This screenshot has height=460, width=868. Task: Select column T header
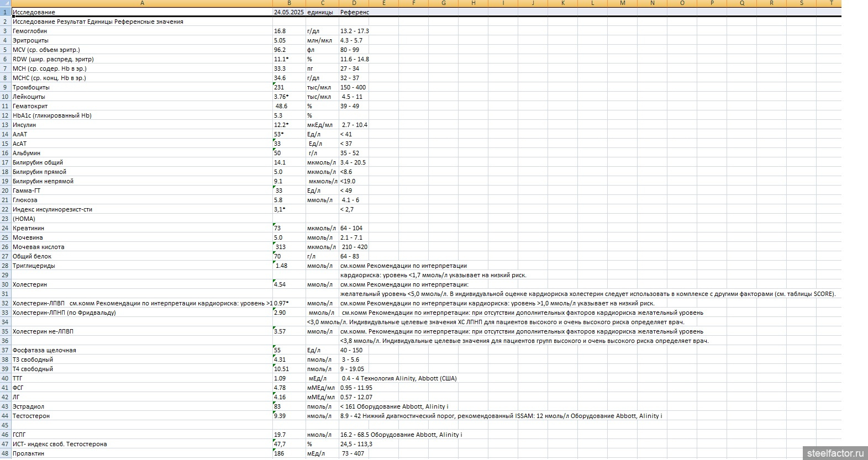click(x=831, y=3)
